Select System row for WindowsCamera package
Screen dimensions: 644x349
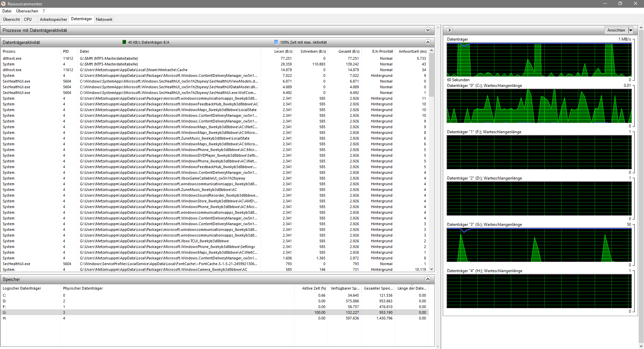[x=215, y=269]
